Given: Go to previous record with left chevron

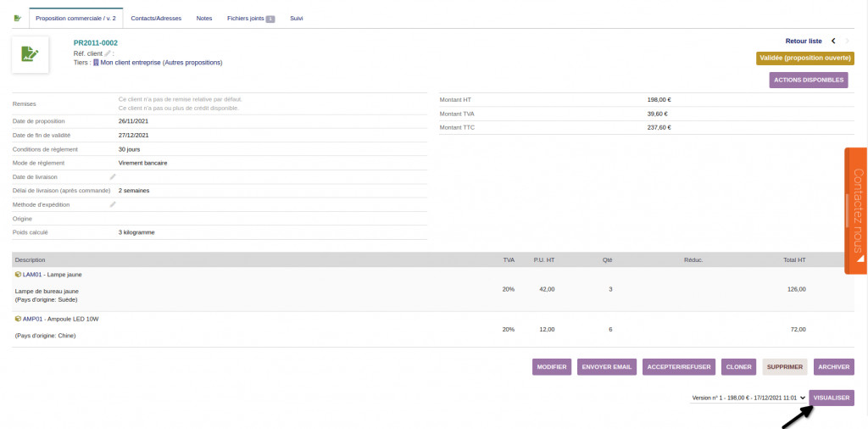Looking at the screenshot, I should (833, 41).
